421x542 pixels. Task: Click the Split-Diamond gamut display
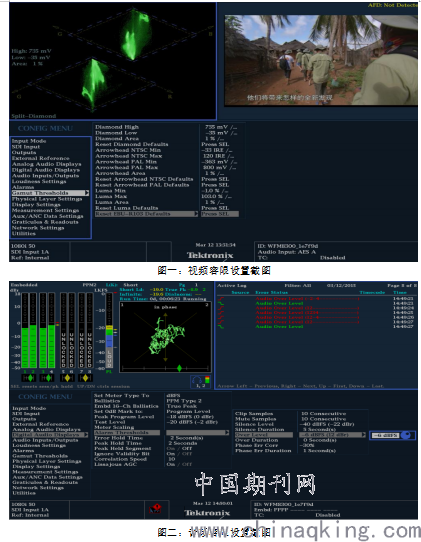tap(113, 60)
